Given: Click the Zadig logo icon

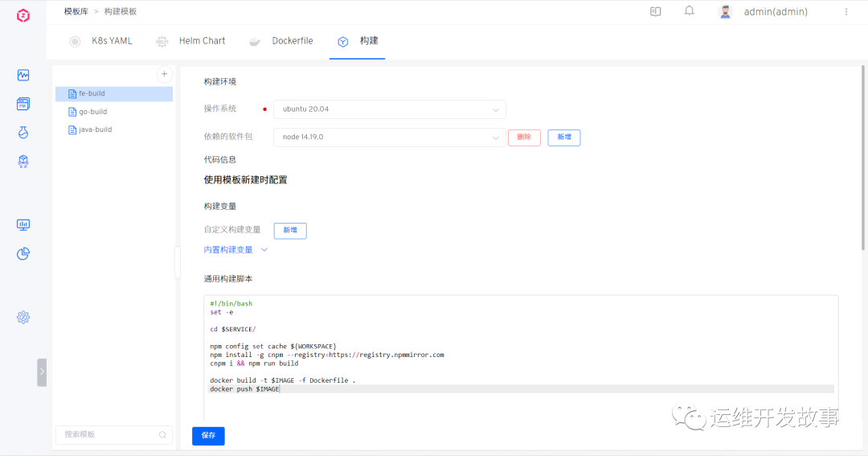Looking at the screenshot, I should [23, 15].
